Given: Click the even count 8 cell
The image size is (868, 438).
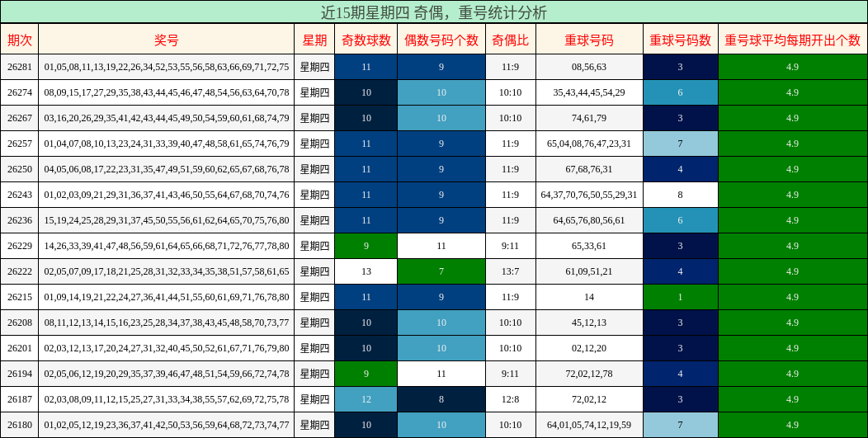Looking at the screenshot, I should pos(441,399).
